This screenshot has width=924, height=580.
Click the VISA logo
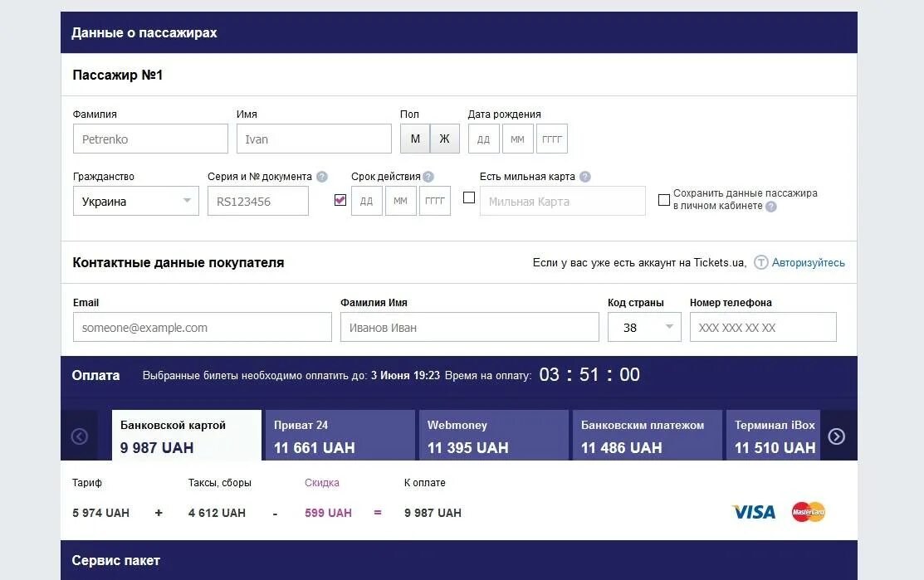coord(754,512)
